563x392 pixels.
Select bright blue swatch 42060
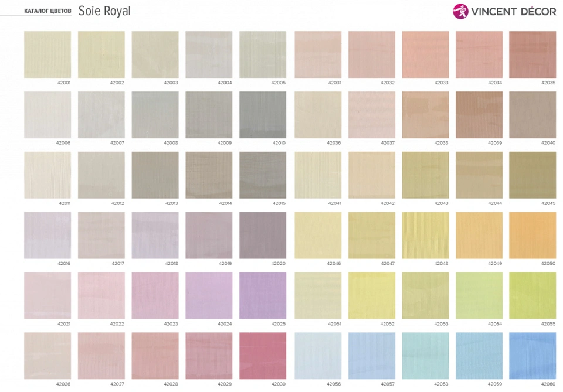(x=533, y=356)
